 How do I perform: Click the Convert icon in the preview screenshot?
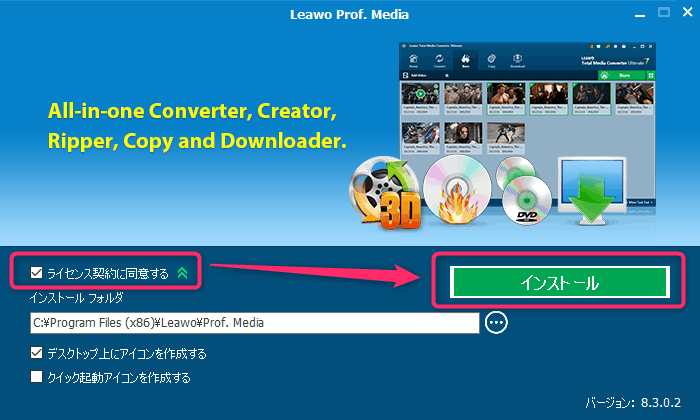tap(440, 60)
